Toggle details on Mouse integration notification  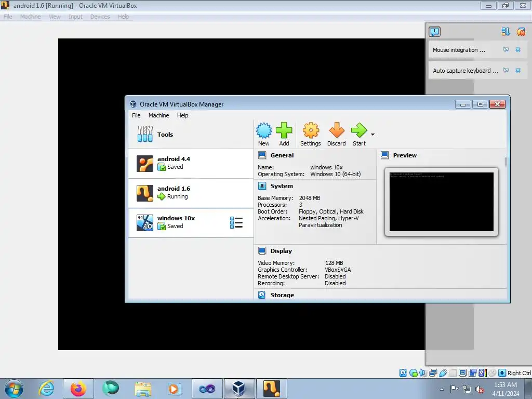(506, 49)
